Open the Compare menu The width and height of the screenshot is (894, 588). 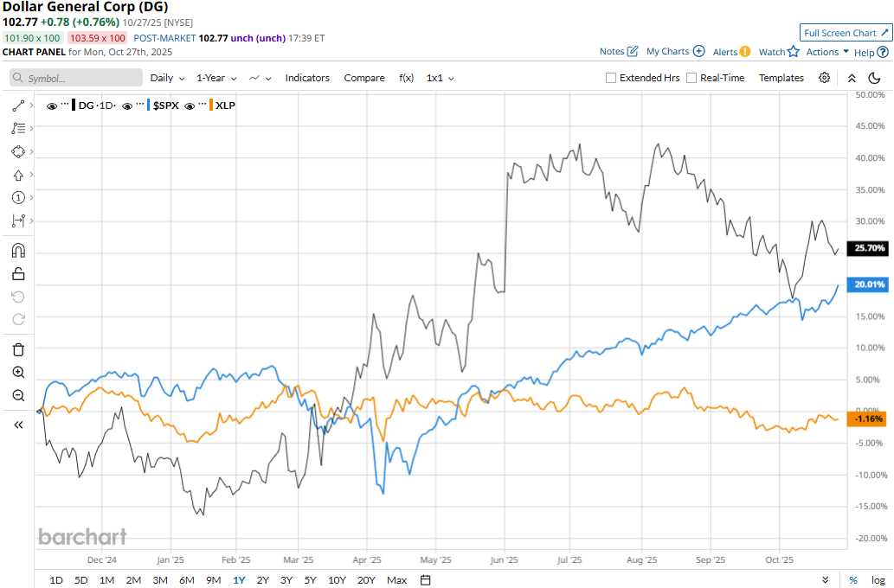(364, 78)
